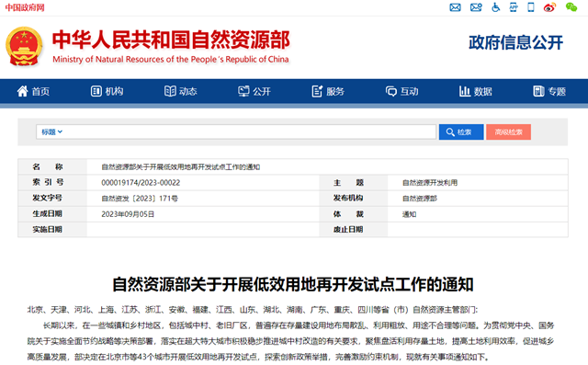The width and height of the screenshot is (588, 365).
Task: Open the Weibo icon
Action: pos(549,7)
